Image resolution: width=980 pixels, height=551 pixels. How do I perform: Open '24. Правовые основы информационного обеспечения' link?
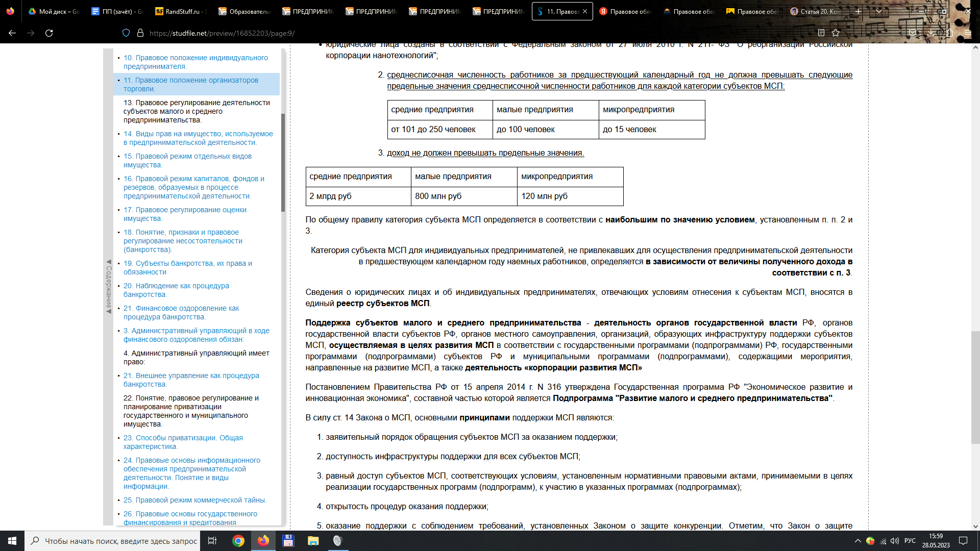[192, 473]
